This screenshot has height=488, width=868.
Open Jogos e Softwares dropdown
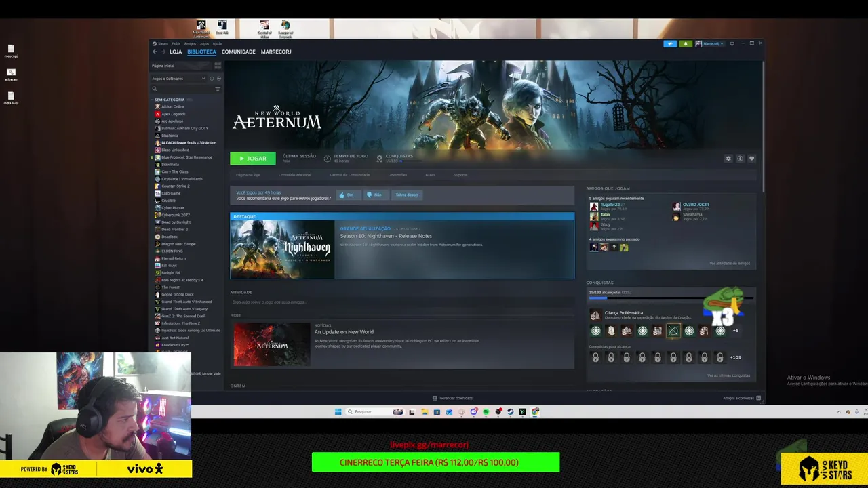coord(179,79)
